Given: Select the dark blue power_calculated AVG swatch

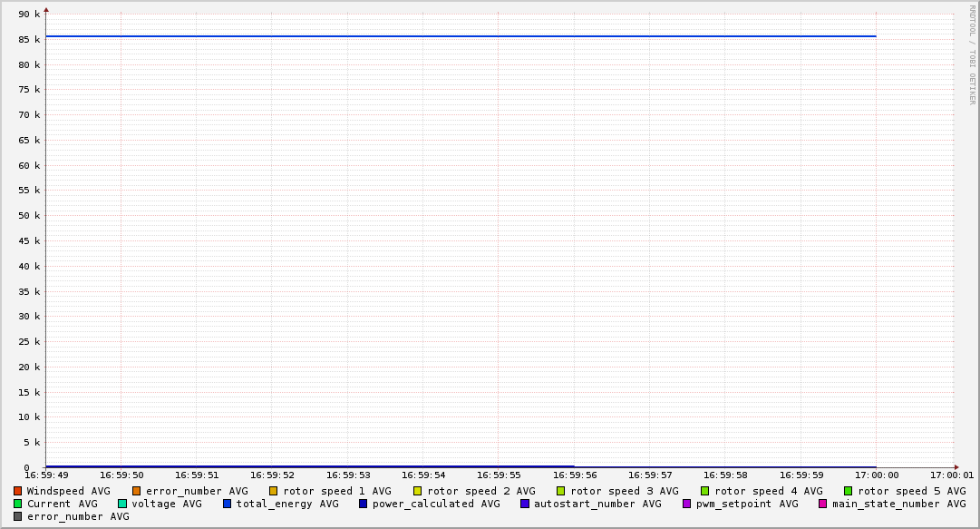Looking at the screenshot, I should click(363, 504).
